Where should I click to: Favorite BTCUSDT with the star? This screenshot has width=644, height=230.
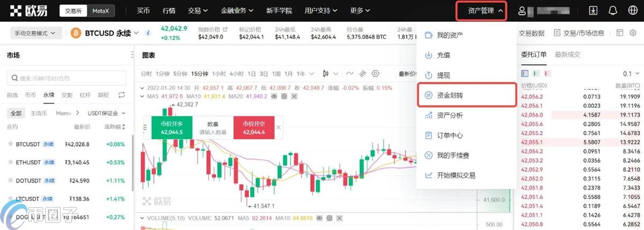10,144
